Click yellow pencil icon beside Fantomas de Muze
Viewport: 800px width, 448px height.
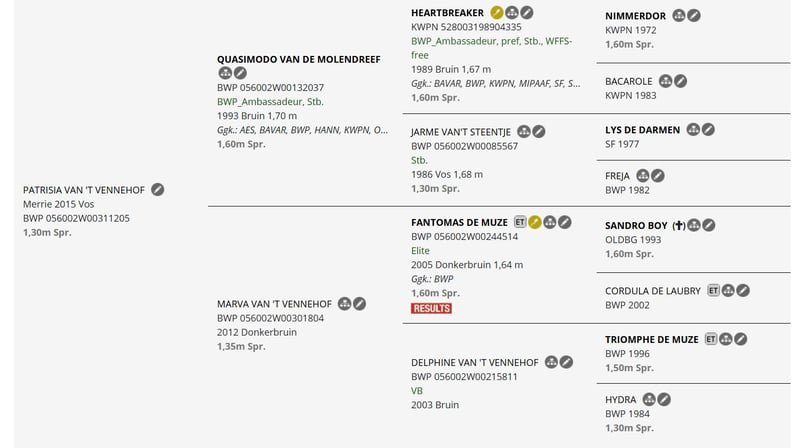click(x=535, y=222)
